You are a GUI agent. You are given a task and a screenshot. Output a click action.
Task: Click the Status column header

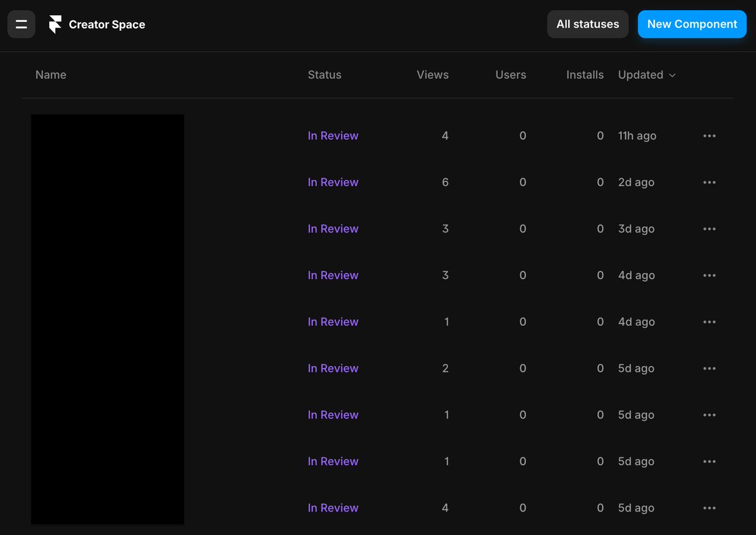pos(324,75)
